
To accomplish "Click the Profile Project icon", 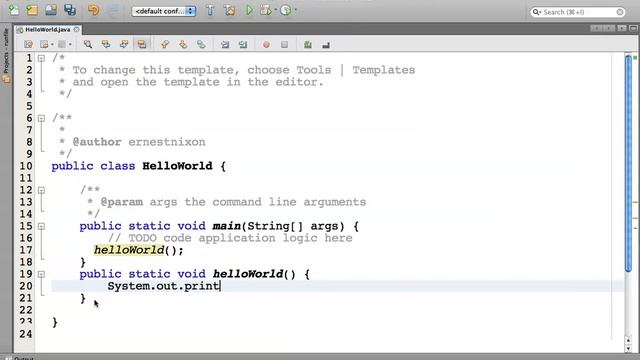I will point(286,10).
